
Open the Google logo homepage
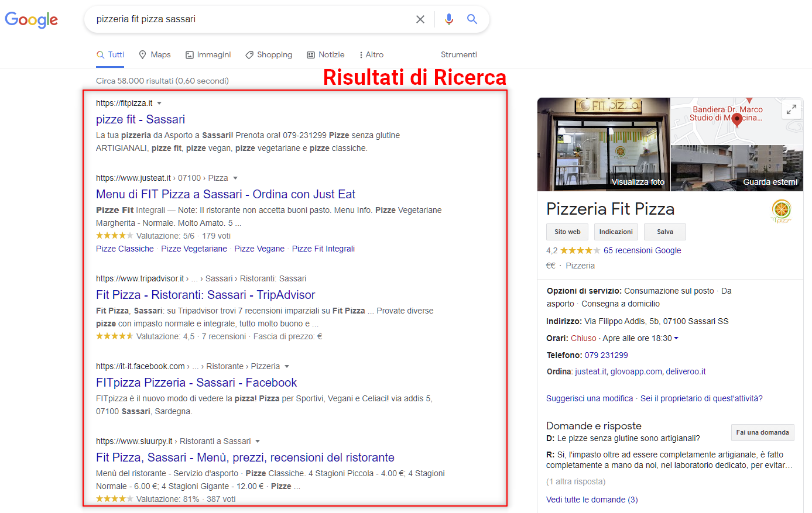pyautogui.click(x=32, y=19)
